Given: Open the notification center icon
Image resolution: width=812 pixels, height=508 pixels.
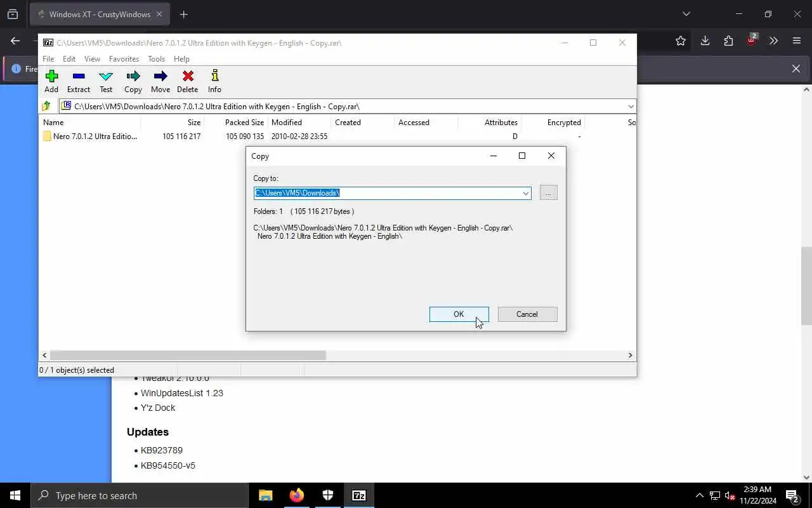Looking at the screenshot, I should pyautogui.click(x=792, y=495).
